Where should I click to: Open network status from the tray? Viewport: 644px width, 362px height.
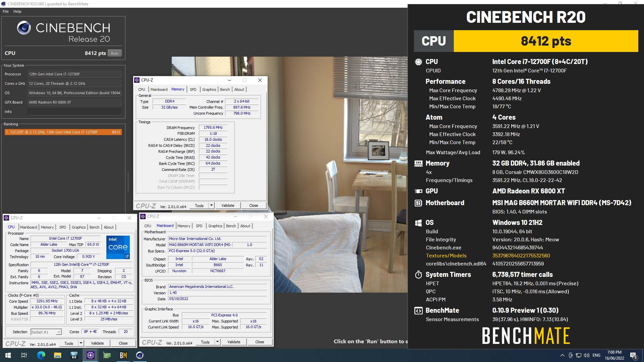(579, 355)
